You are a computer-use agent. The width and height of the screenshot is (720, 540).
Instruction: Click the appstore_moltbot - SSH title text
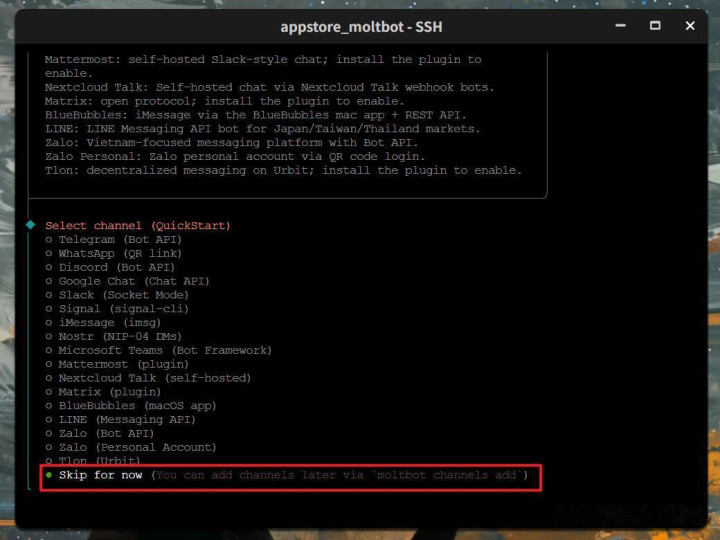[361, 27]
